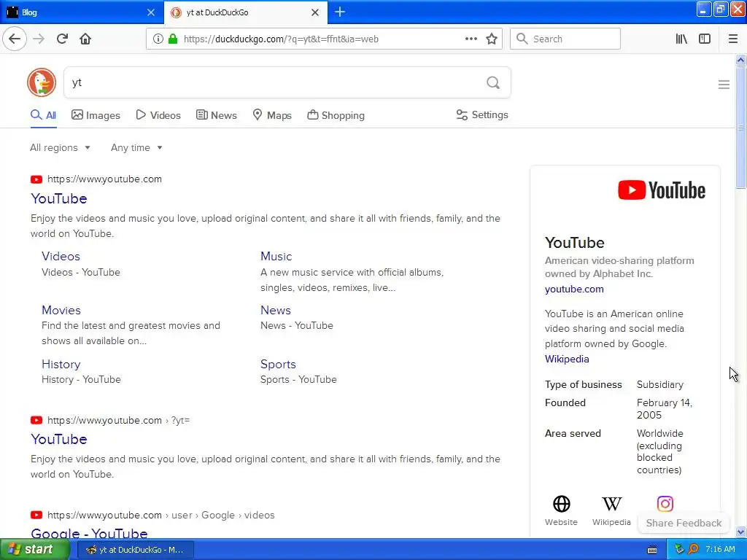Screen dimensions: 747x560
Task: Switch to Videos results
Action: 158,115
